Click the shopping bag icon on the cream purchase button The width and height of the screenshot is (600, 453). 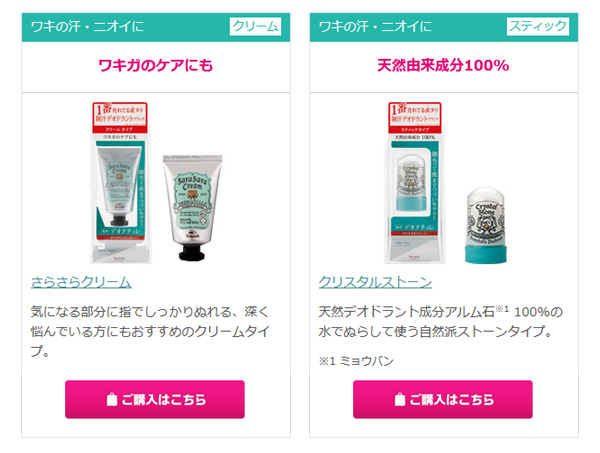point(111,399)
